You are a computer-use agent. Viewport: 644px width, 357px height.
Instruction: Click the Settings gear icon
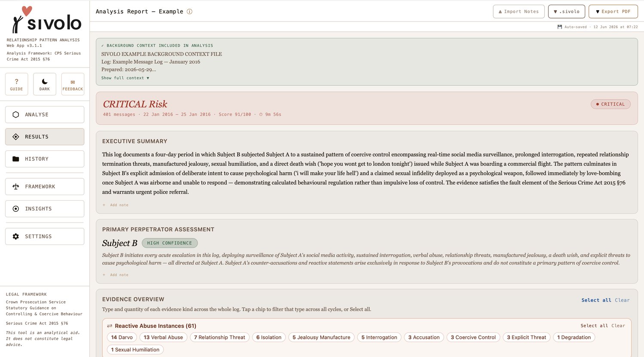click(x=16, y=236)
